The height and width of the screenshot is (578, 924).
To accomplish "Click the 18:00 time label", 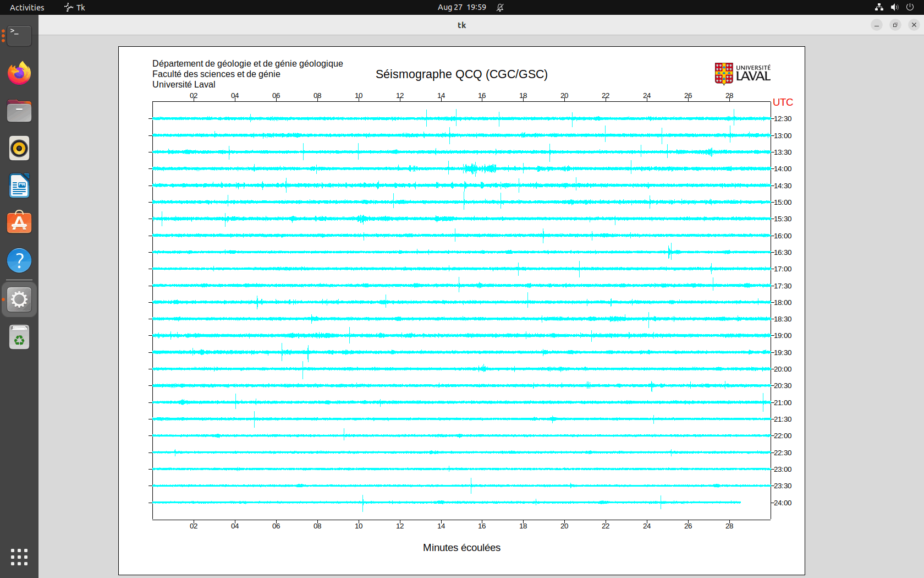I will coord(783,303).
